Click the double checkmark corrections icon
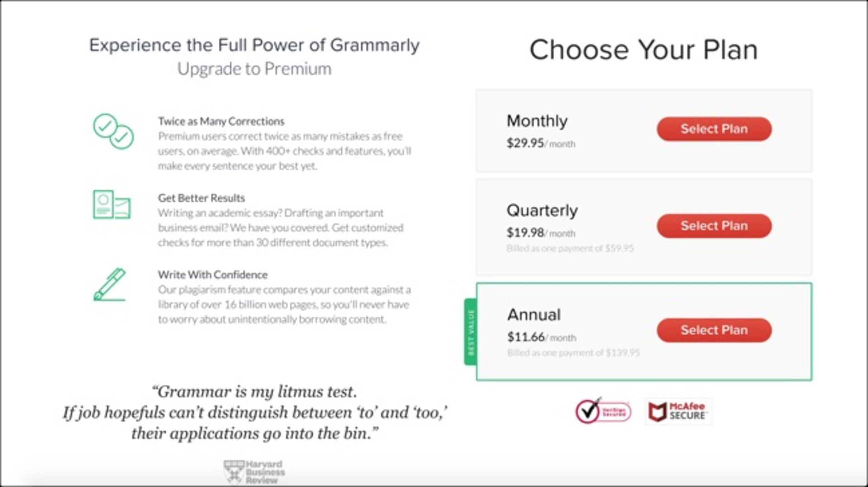The height and width of the screenshot is (487, 868). pyautogui.click(x=113, y=131)
